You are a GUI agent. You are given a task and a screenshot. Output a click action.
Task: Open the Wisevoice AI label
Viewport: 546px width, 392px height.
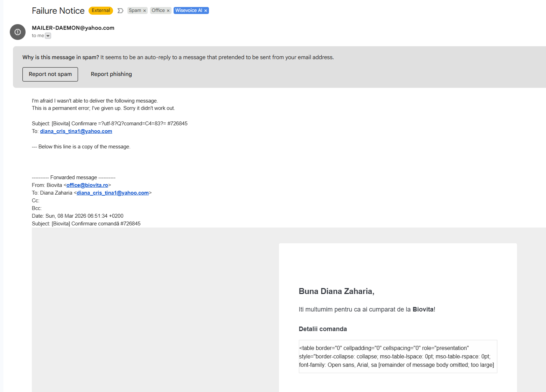[x=189, y=10]
